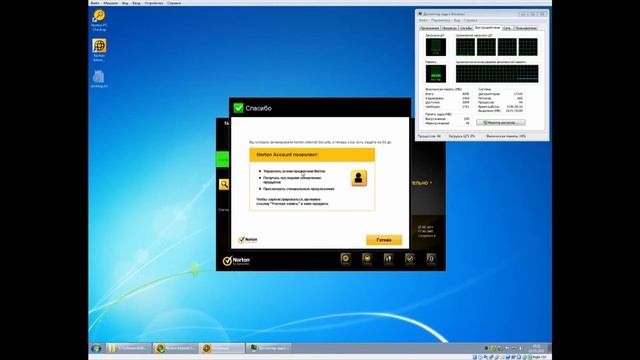Viewport: 640px width, 360px height.
Task: Open the folder window taskbar button
Action: pyautogui.click(x=129, y=348)
